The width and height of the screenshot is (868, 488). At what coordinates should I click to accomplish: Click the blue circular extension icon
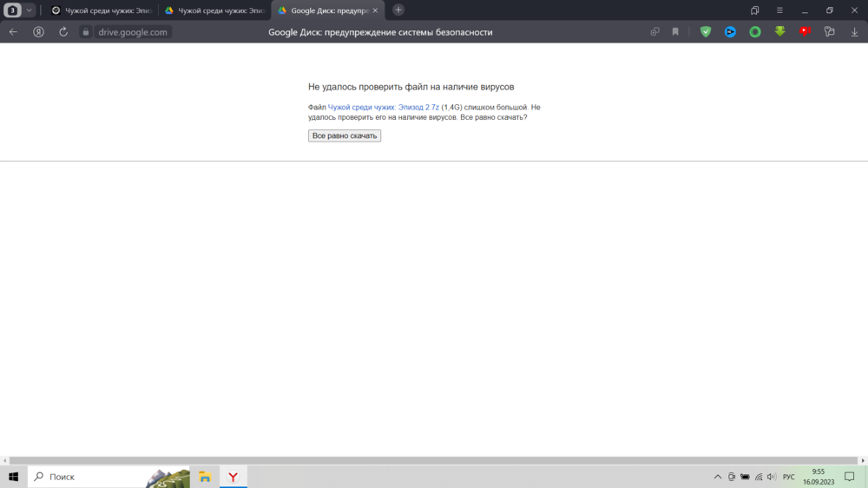click(730, 32)
